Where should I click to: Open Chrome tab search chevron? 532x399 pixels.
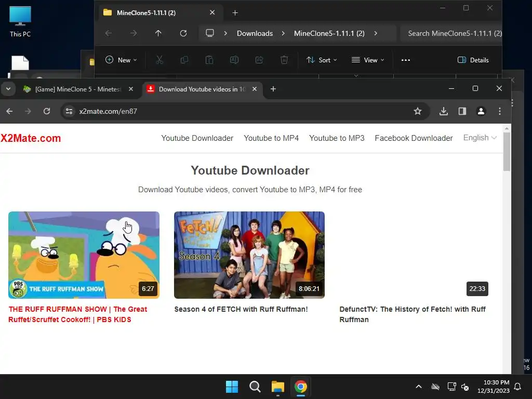click(x=8, y=89)
